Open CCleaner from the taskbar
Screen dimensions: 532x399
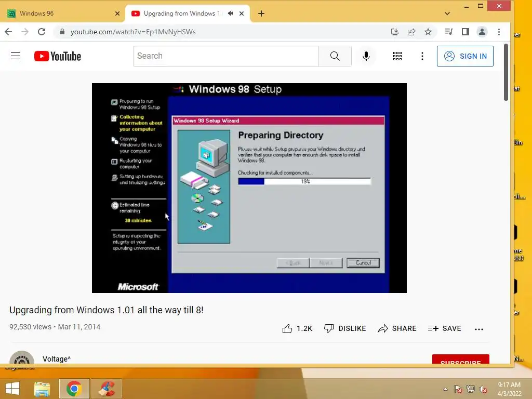[107, 389]
